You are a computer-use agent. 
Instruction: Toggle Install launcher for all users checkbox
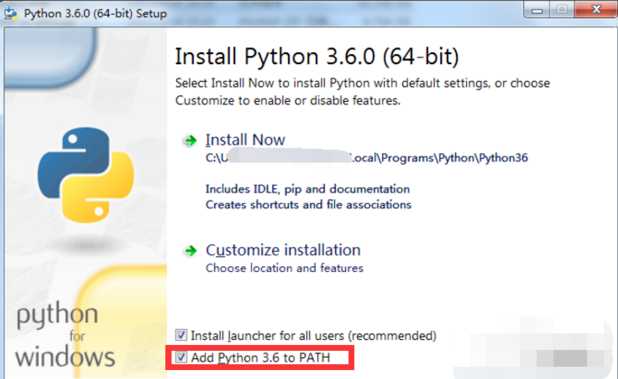point(181,335)
